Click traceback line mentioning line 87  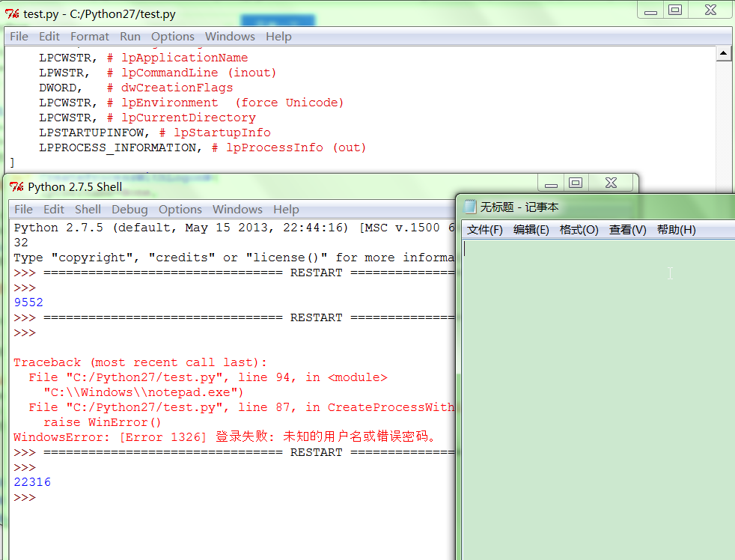tap(242, 407)
